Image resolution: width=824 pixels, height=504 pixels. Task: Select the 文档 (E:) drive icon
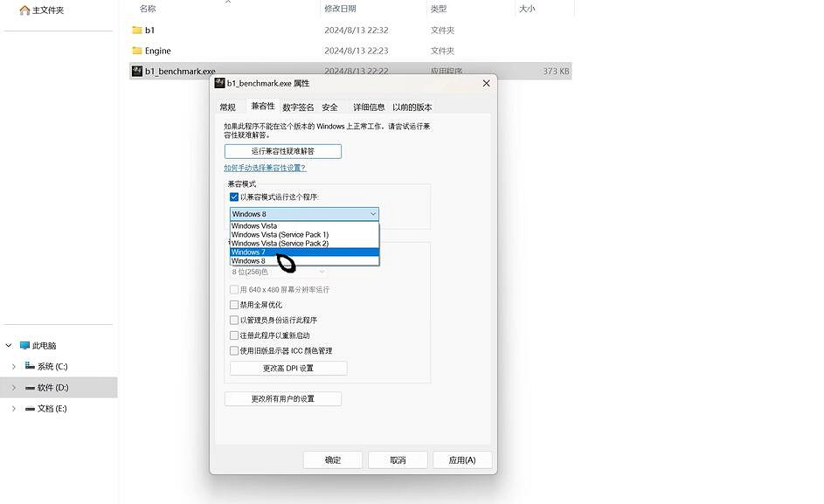point(31,408)
